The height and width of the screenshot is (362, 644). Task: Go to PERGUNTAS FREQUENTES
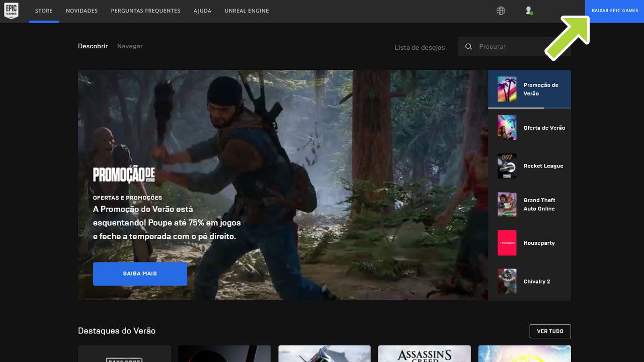(145, 11)
